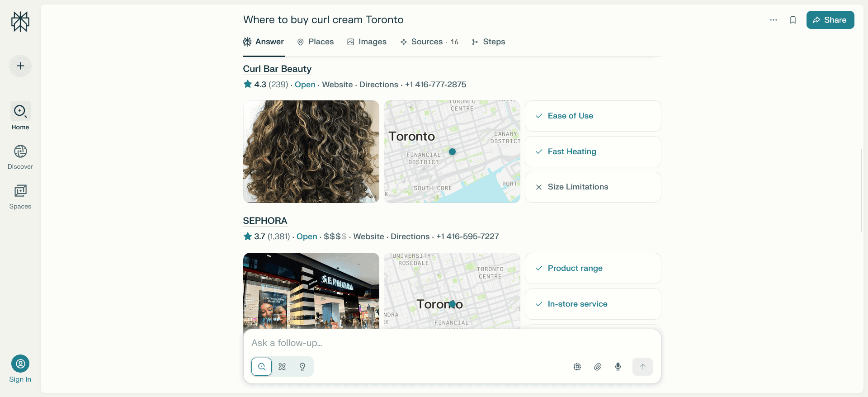
Task: Get Directions to Curl Bar Beauty
Action: tap(379, 85)
